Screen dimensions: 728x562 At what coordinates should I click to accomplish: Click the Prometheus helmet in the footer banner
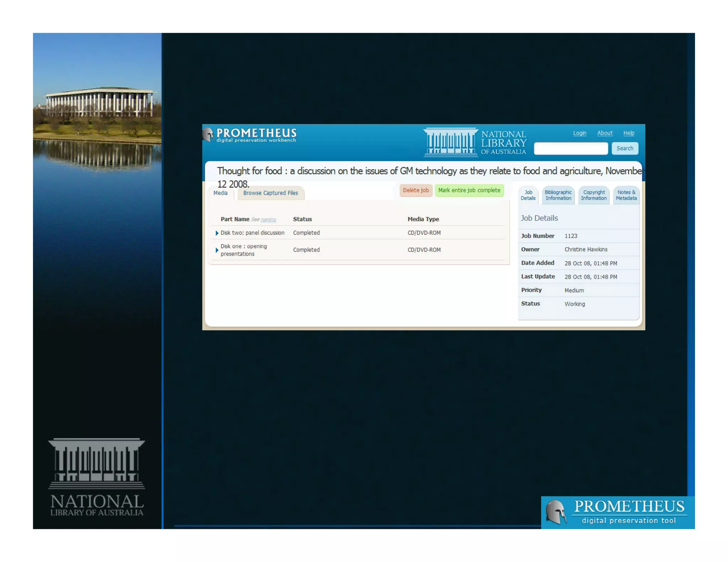pyautogui.click(x=556, y=512)
